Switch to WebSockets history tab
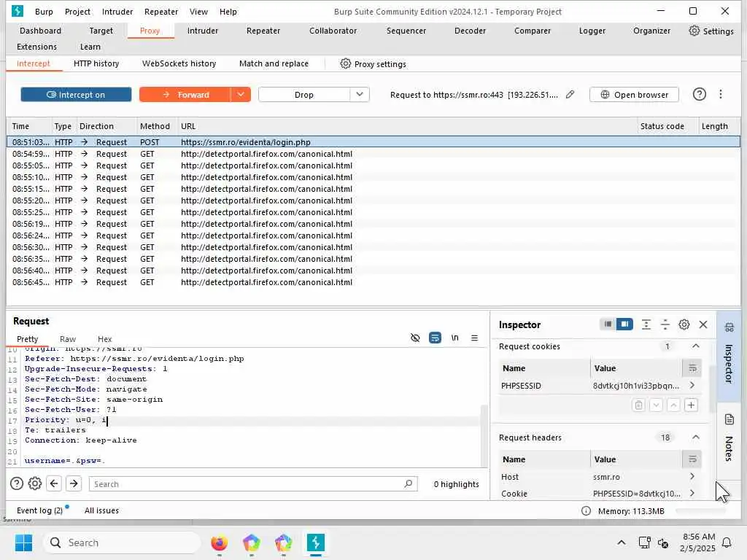This screenshot has width=747, height=560. click(179, 63)
